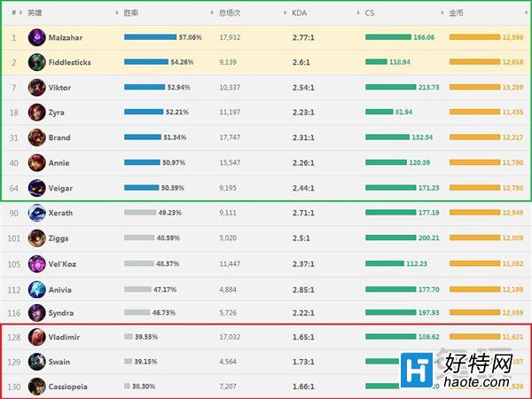
Task: Select Vel'Koz's champion portrait
Action: pos(36,264)
